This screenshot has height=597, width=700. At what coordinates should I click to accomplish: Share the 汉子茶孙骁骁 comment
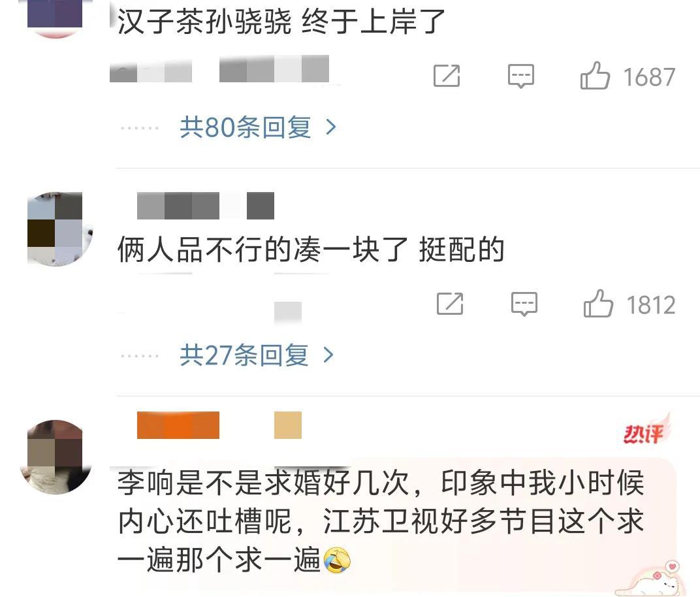447,76
